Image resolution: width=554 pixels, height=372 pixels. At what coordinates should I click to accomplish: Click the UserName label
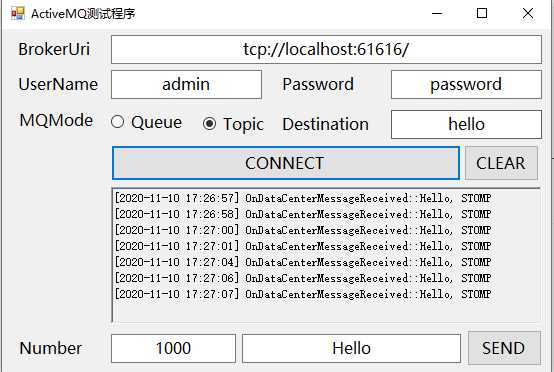tap(58, 84)
